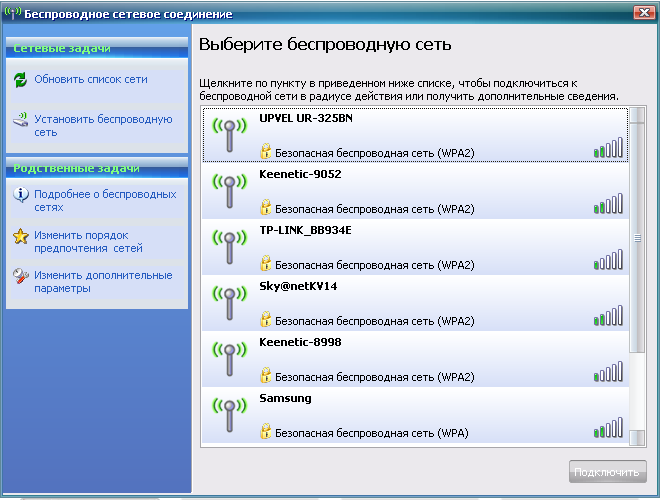This screenshot has height=500, width=660.
Task: Select the Keenetic-8998 network name
Action: (300, 342)
